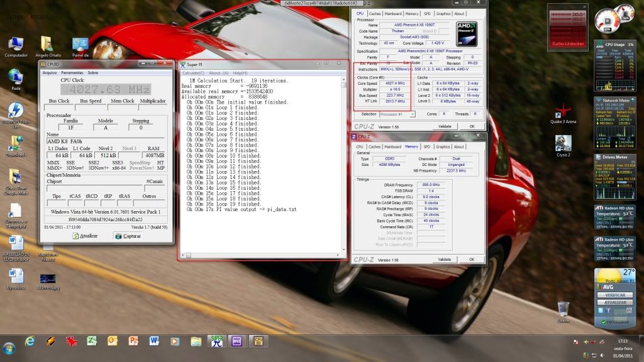Open Help menu in Super PI
Viewport: 644px width, 362px height.
coord(240,73)
